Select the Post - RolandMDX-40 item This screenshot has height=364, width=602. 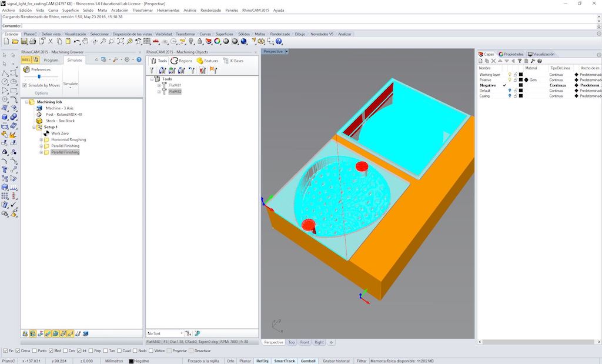pyautogui.click(x=63, y=115)
